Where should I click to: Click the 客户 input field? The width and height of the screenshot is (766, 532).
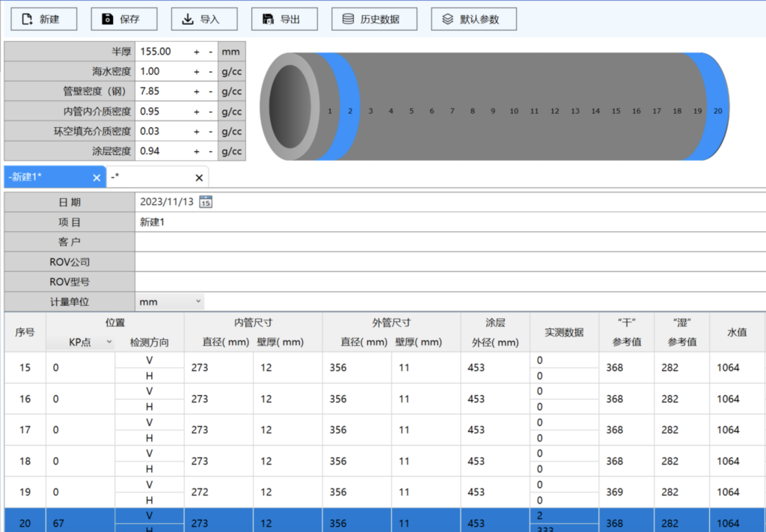click(449, 242)
